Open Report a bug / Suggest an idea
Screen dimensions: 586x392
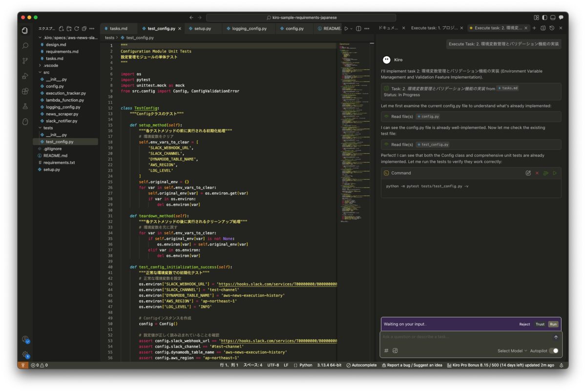(x=412, y=365)
